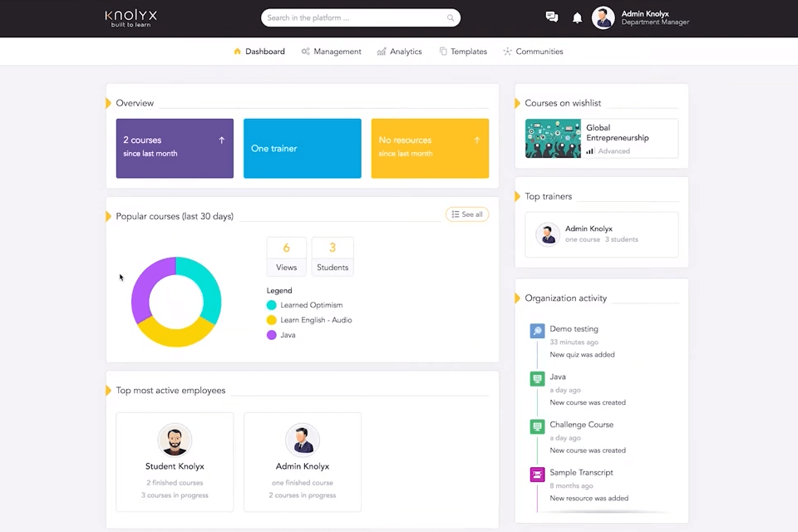Click the Demo testing activity title
The image size is (798, 532).
tap(574, 329)
